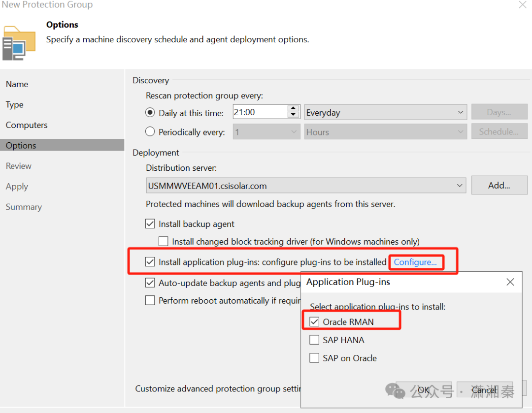The image size is (532, 413).
Task: Click the 21:00 time field
Action: 260,112
